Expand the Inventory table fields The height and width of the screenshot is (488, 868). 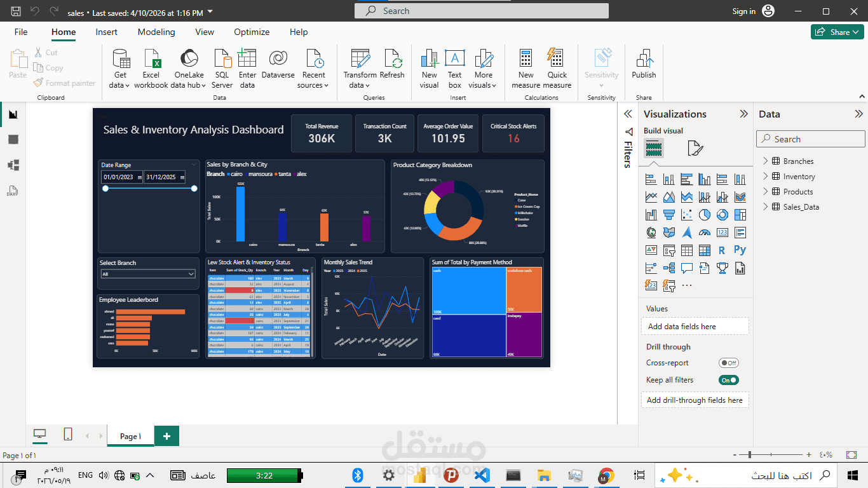(x=766, y=177)
